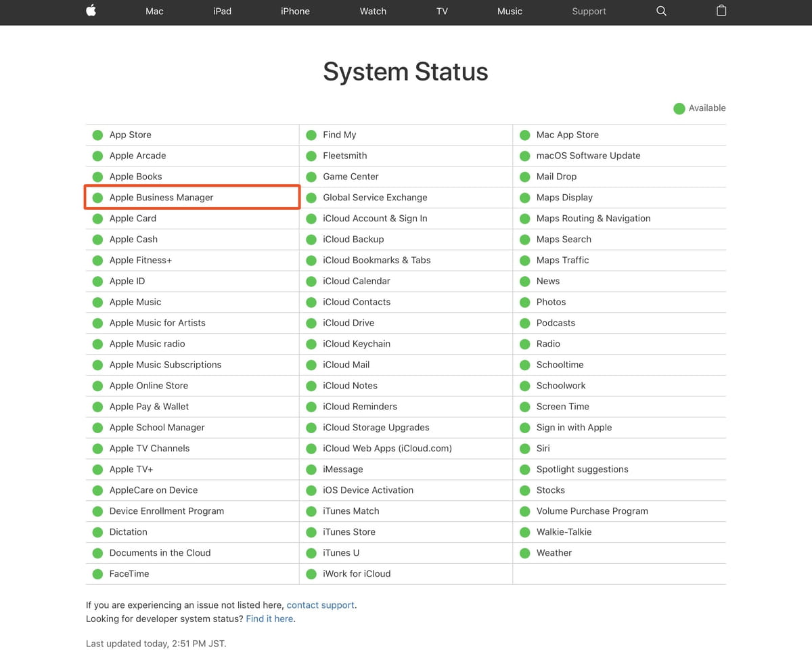Click the green status dot beside Apple Arcade

point(97,156)
